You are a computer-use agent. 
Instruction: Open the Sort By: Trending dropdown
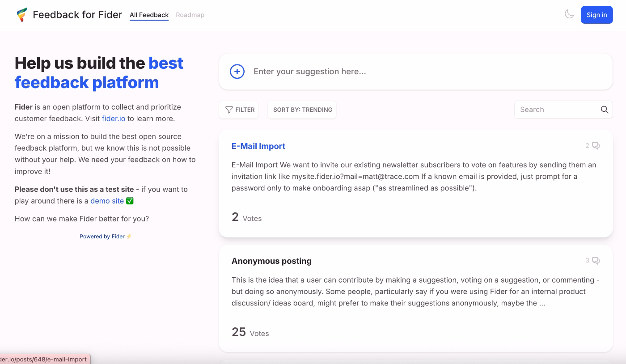[302, 110]
